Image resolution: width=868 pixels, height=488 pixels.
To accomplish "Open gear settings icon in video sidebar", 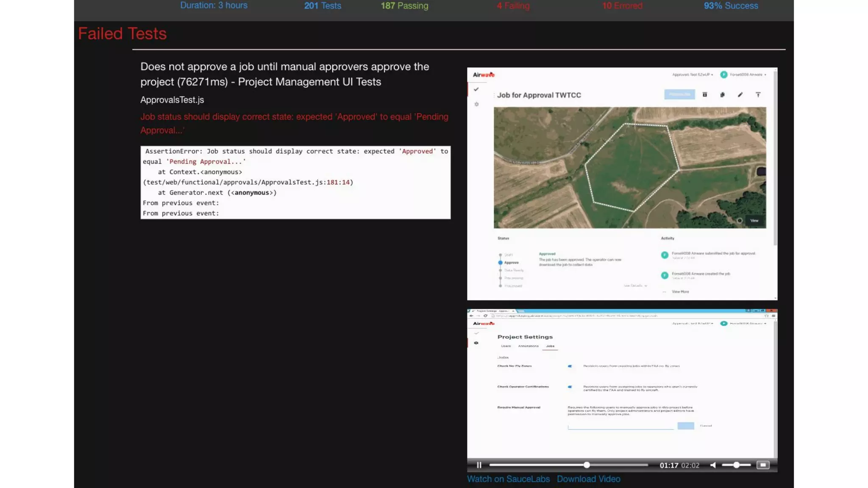I will [x=476, y=343].
